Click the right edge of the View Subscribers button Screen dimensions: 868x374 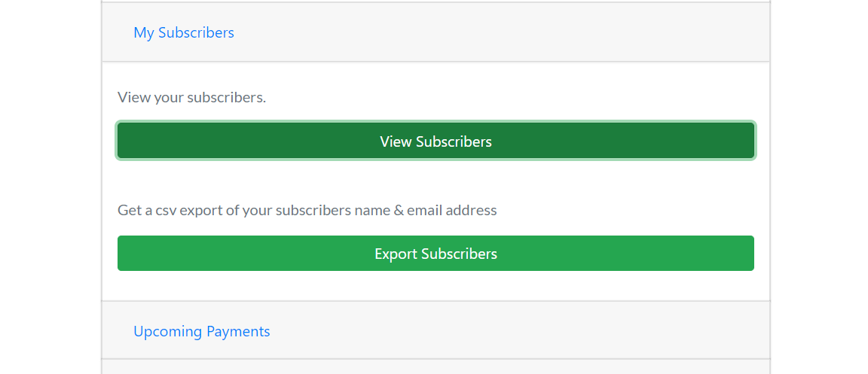[x=748, y=141]
